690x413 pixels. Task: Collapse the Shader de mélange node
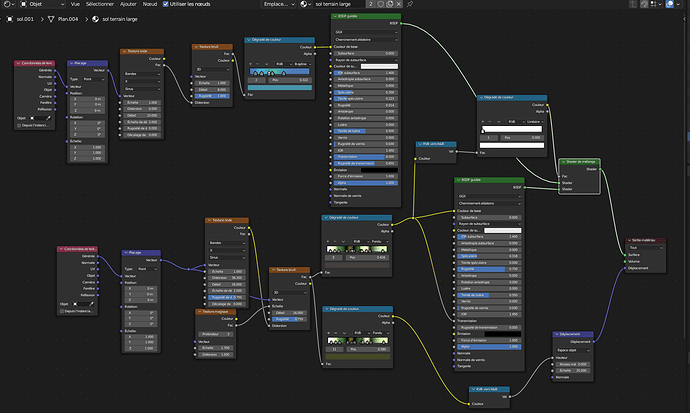pos(562,161)
